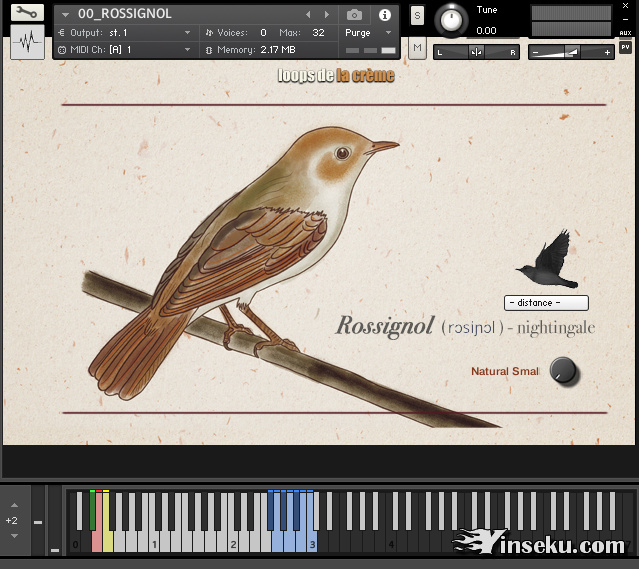This screenshot has height=569, width=639.
Task: Show instrument info with the i icon
Action: click(385, 15)
